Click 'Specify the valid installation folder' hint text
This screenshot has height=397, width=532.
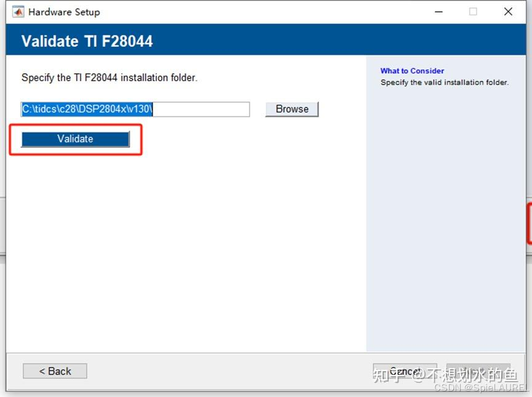[x=445, y=82]
